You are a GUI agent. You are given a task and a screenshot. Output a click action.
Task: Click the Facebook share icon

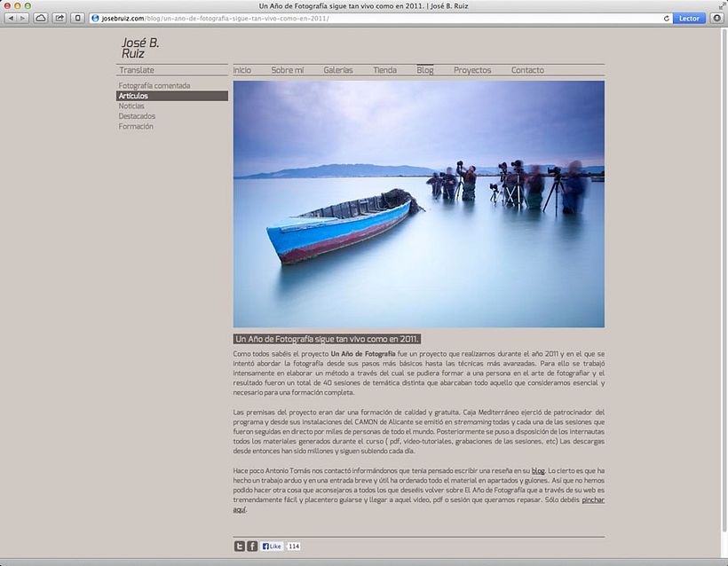251,546
